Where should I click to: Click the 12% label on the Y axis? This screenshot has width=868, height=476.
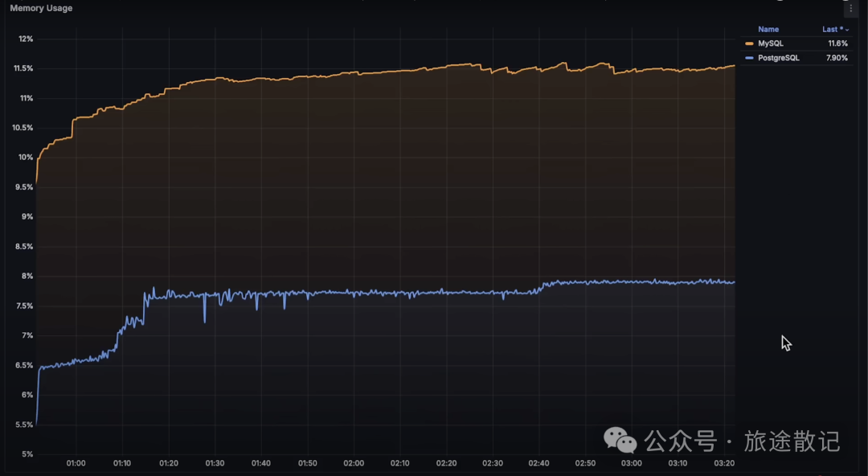[x=26, y=39]
